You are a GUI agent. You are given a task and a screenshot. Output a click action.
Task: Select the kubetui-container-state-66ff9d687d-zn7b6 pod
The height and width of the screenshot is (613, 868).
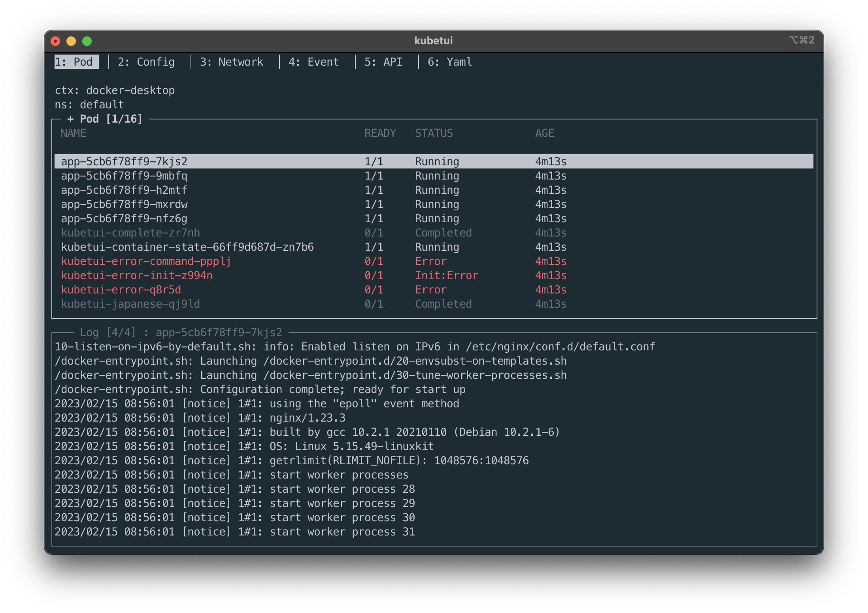187,247
